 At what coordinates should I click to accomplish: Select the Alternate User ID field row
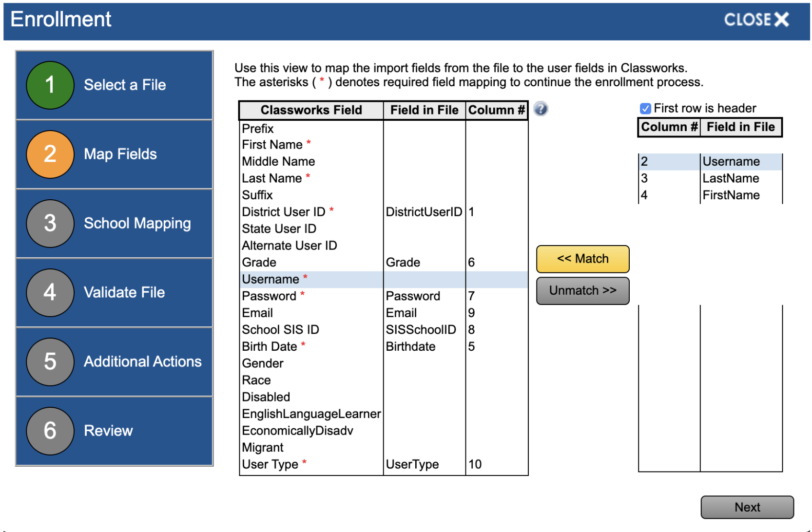384,246
